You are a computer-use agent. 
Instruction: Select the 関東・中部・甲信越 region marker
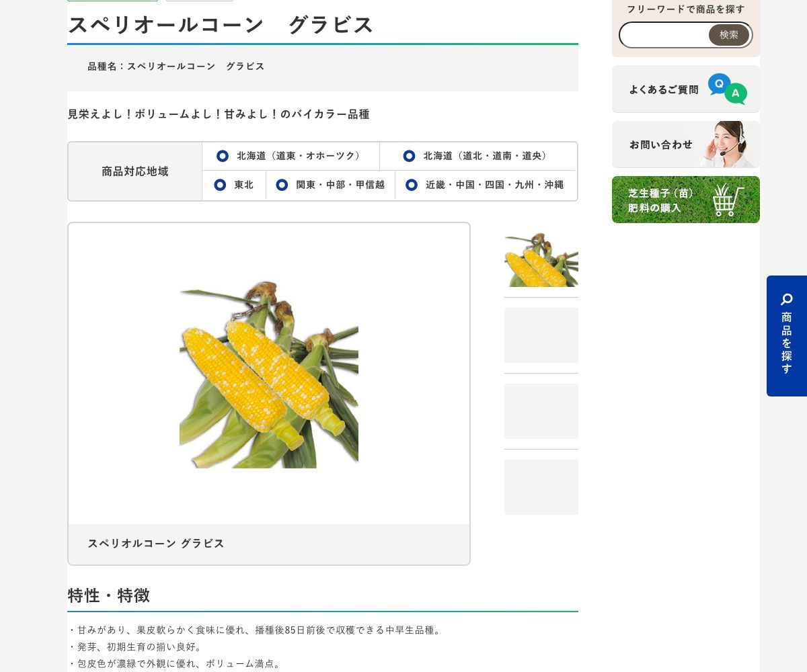[x=282, y=185]
